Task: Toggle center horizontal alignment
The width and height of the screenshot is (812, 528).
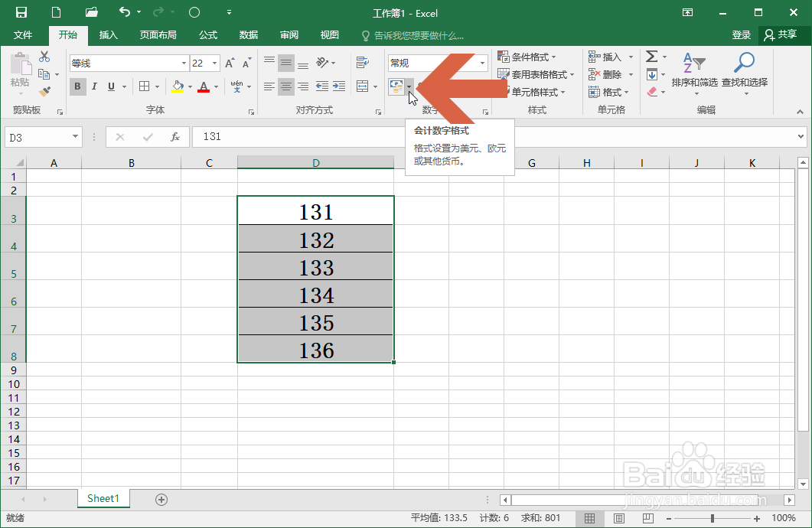Action: click(x=286, y=86)
